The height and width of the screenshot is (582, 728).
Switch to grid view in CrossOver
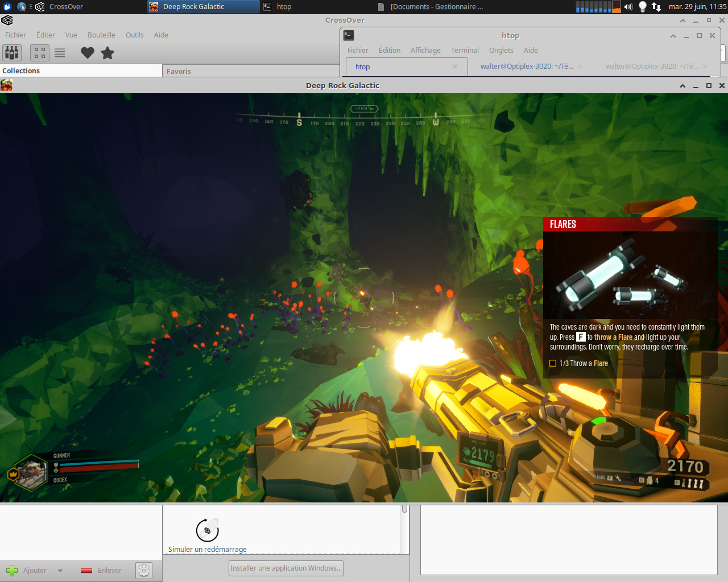click(39, 52)
